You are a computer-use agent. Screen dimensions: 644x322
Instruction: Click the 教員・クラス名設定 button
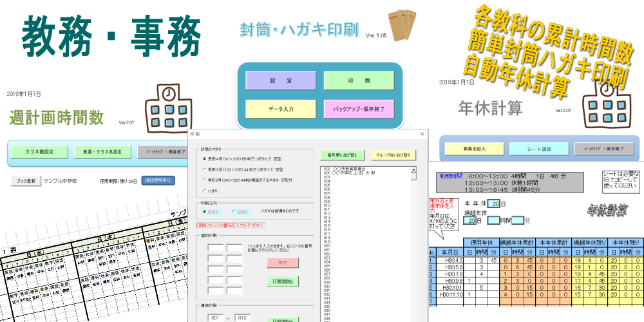[102, 151]
